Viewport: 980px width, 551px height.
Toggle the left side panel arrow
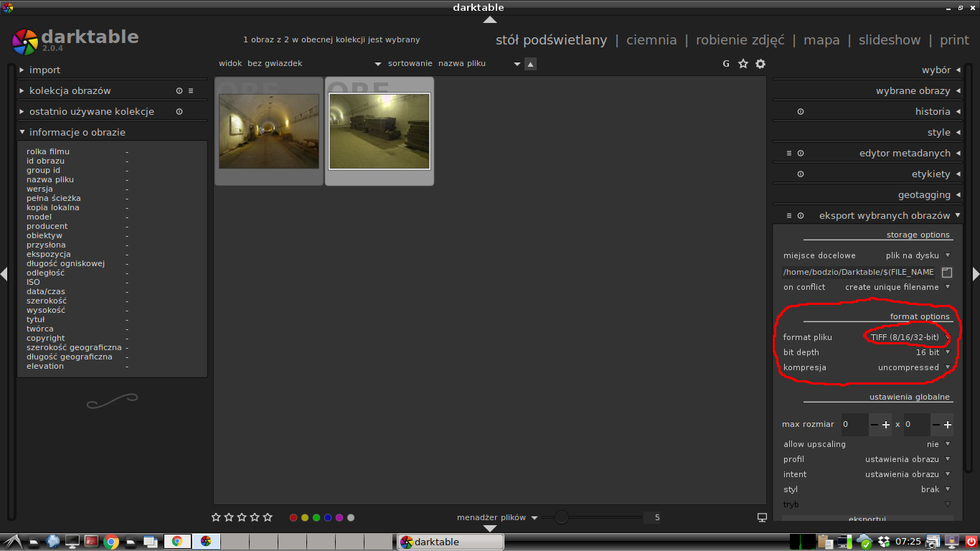pyautogui.click(x=4, y=273)
